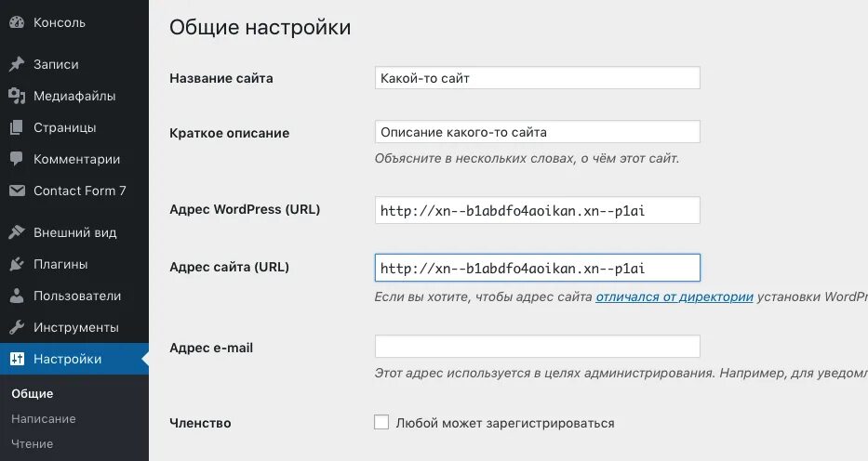Enable 'Любой может зарегистрироваться' checkbox
868x461 pixels.
[x=381, y=422]
